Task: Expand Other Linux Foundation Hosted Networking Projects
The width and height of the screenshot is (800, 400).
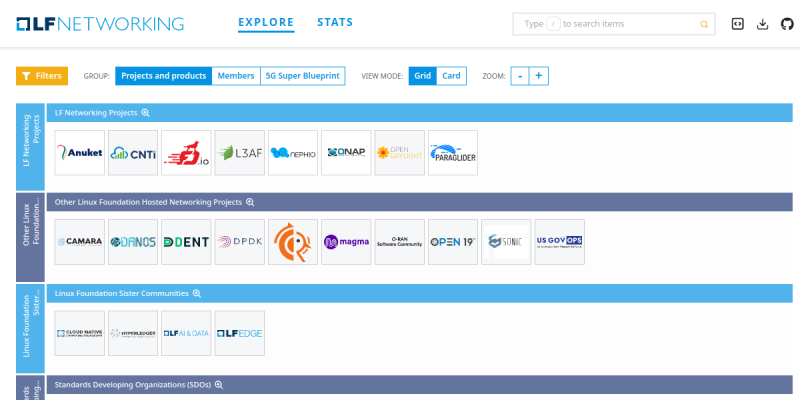Action: click(250, 202)
